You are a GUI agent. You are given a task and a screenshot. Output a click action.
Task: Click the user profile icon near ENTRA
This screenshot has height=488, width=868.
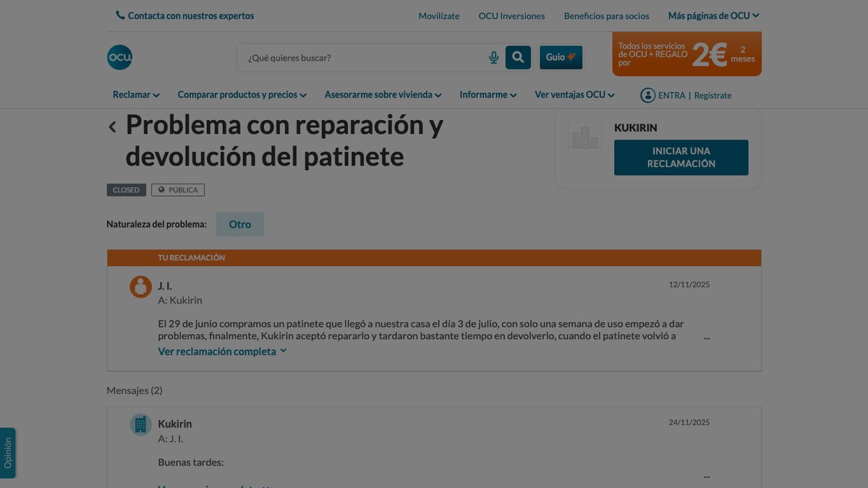coord(647,95)
